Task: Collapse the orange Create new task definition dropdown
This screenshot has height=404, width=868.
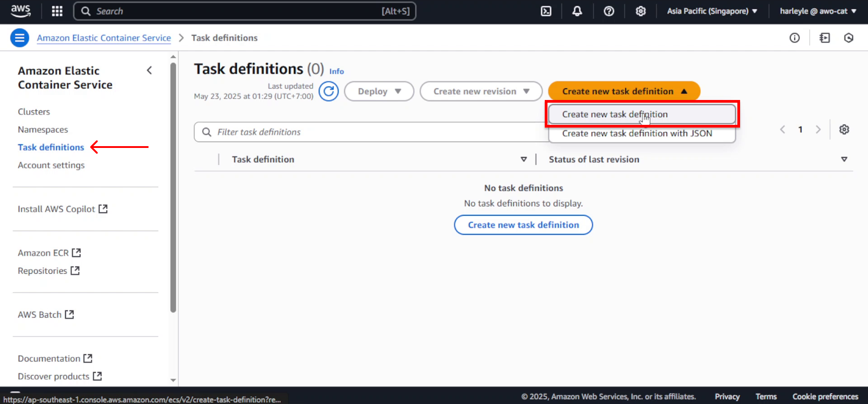Action: (624, 91)
